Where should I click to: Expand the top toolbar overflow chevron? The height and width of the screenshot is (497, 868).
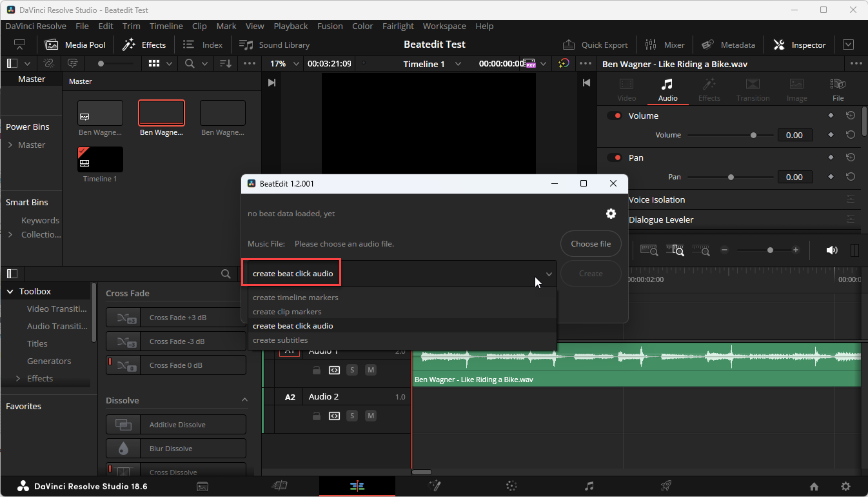(x=848, y=45)
